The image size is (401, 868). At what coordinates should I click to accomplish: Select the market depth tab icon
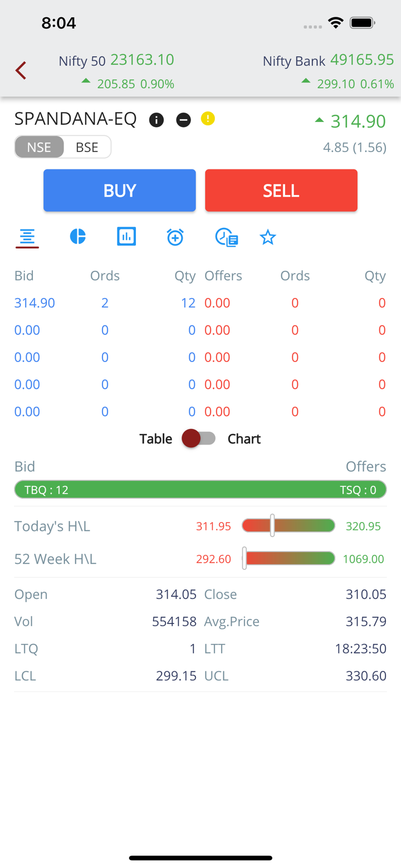[x=27, y=238]
